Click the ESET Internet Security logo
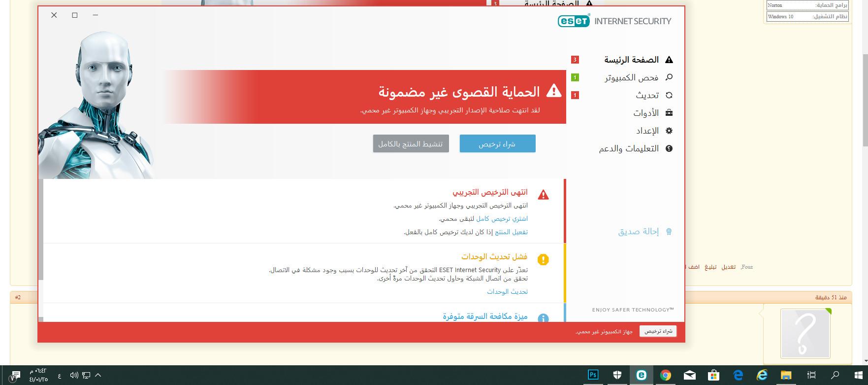 pyautogui.click(x=614, y=21)
